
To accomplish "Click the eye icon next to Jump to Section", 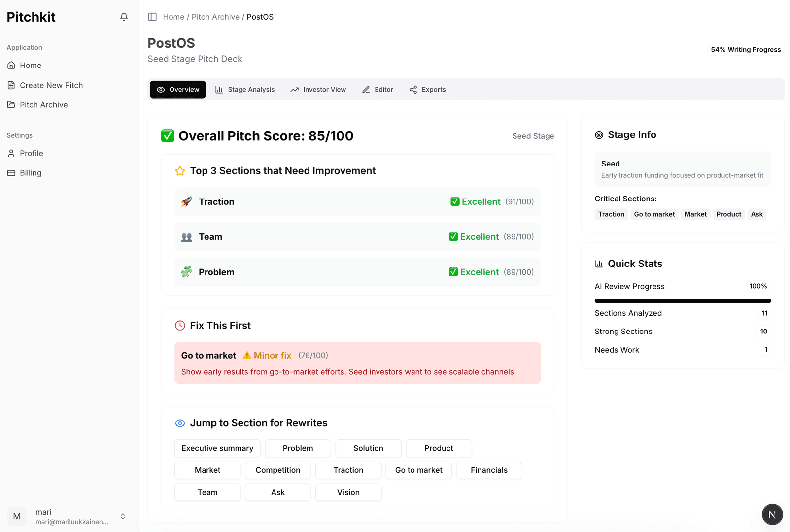I will click(x=179, y=423).
